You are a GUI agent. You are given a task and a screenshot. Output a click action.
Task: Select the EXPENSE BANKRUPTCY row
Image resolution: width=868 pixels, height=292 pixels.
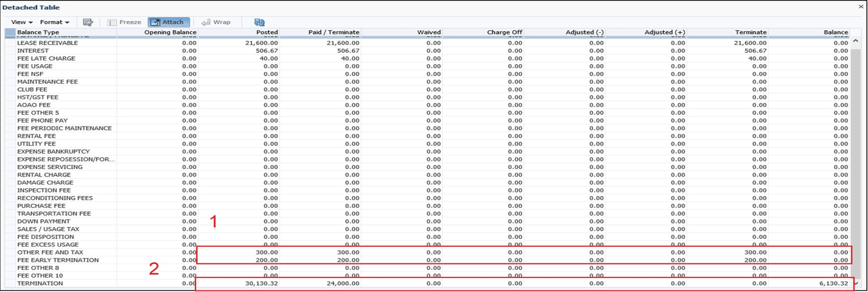(427, 152)
